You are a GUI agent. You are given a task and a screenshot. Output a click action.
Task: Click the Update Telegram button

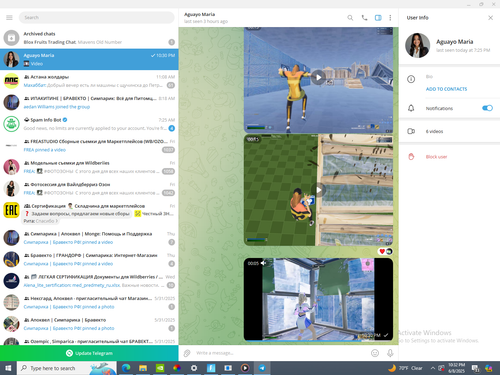[x=89, y=353]
